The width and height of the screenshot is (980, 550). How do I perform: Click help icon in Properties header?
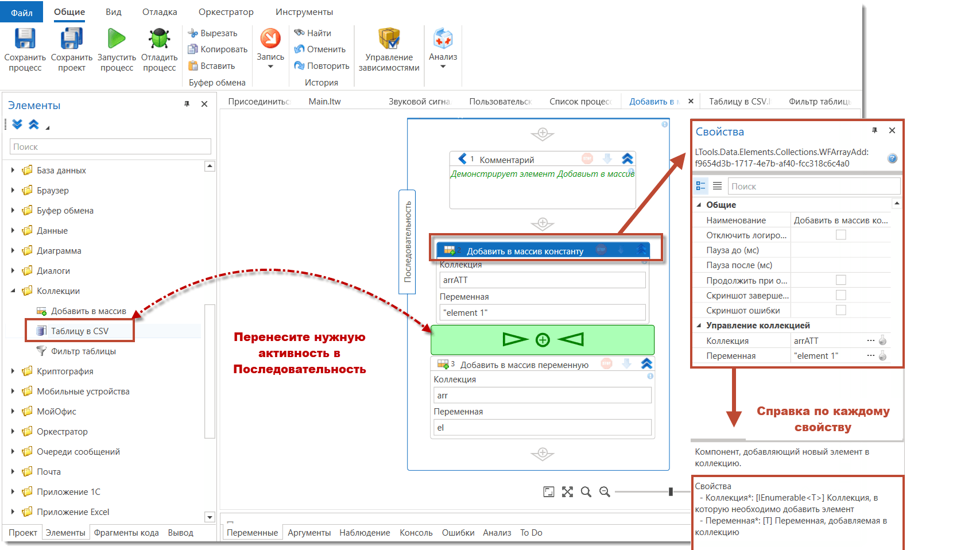[892, 158]
